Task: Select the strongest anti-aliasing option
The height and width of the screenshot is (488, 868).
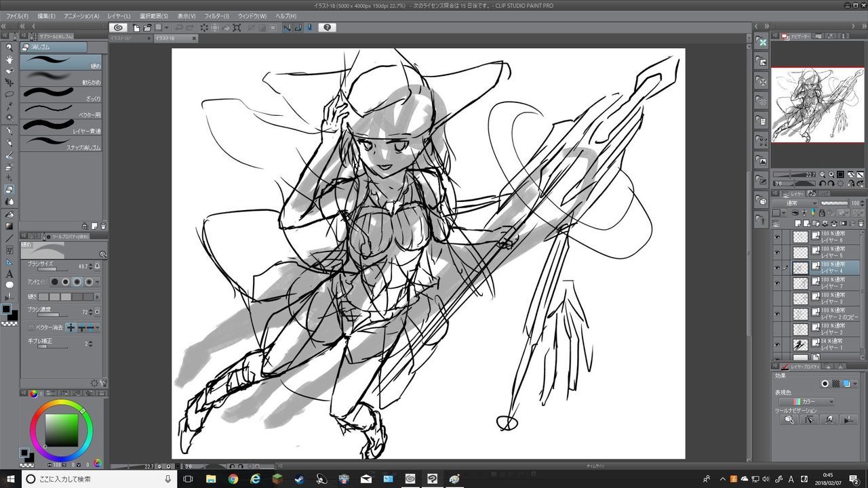Action: [89, 281]
